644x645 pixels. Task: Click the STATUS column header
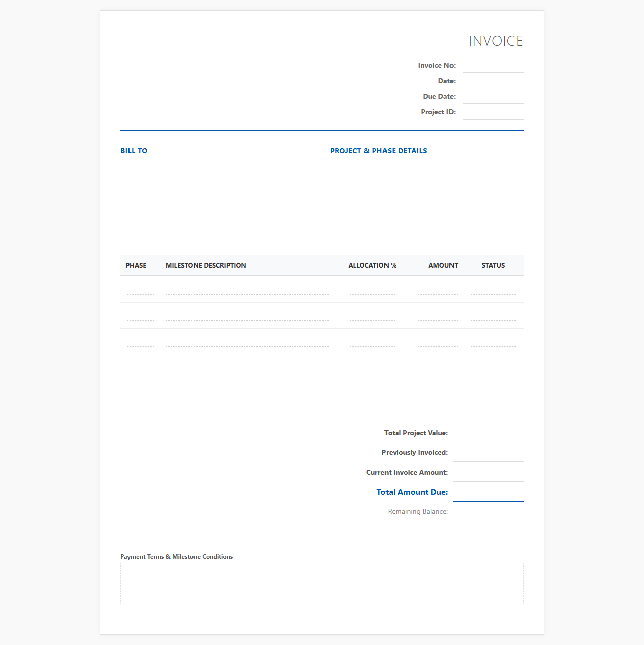click(493, 265)
